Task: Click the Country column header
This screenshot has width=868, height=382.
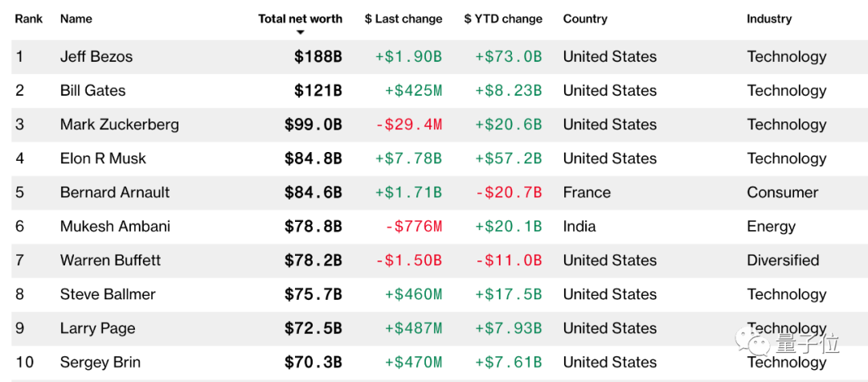Action: (586, 18)
